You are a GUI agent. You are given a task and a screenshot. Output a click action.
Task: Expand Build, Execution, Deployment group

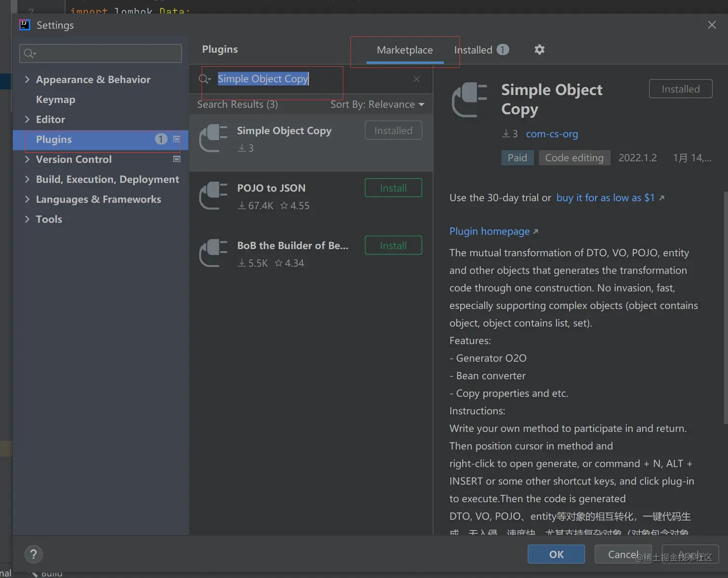coord(27,179)
